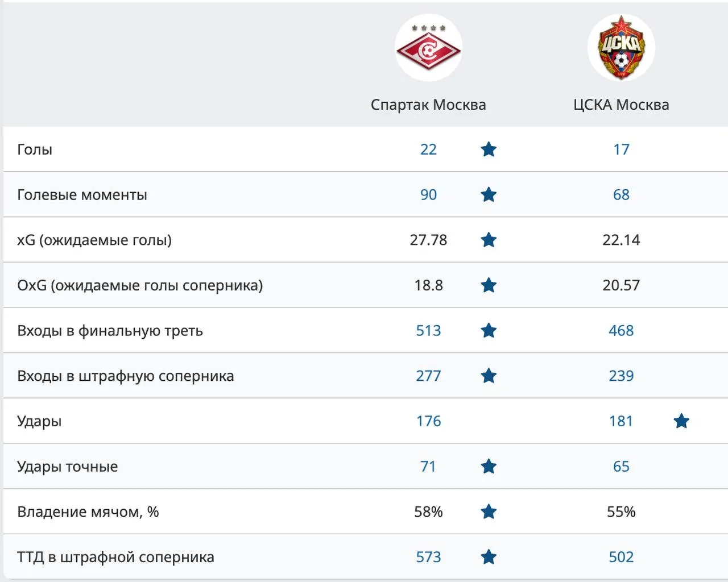
Task: Click the Спартак Москва team name
Action: (428, 105)
